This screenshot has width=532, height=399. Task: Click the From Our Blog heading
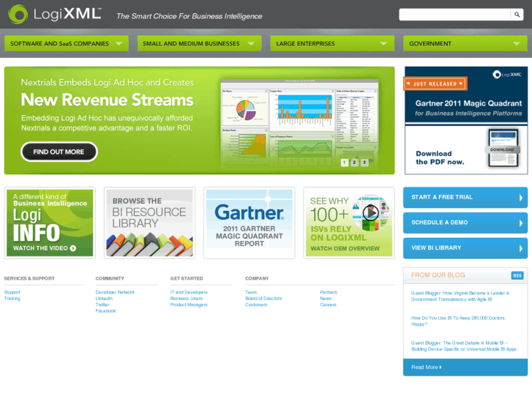438,275
